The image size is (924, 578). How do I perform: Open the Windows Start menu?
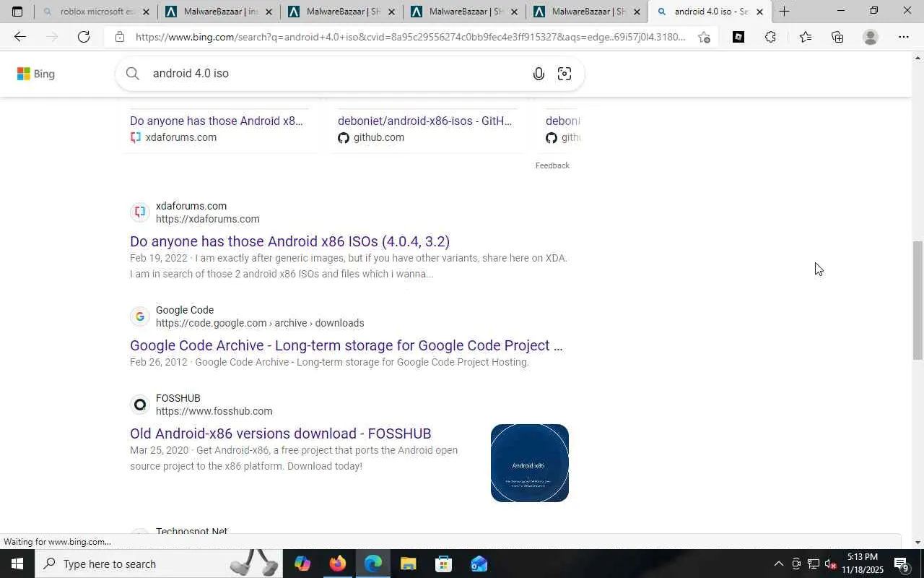(17, 564)
